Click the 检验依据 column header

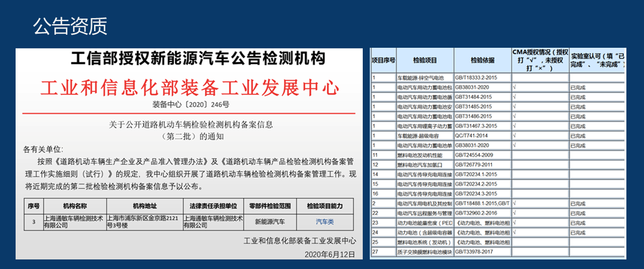[482, 60]
